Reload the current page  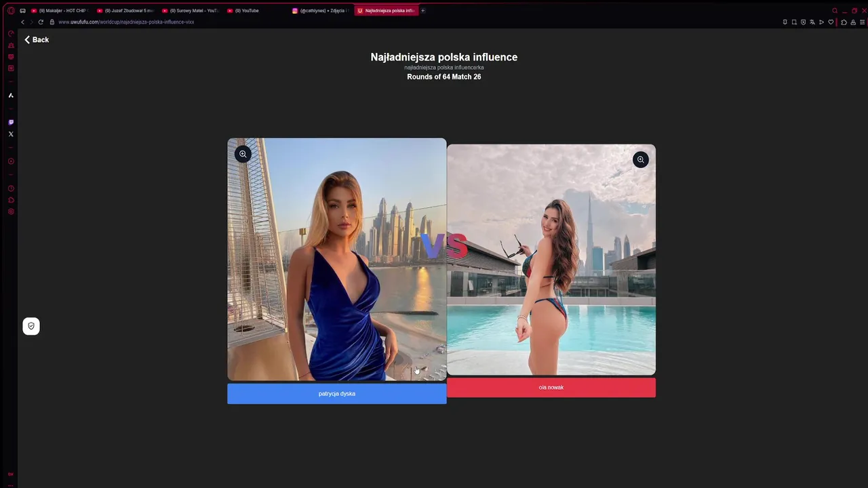coord(41,22)
